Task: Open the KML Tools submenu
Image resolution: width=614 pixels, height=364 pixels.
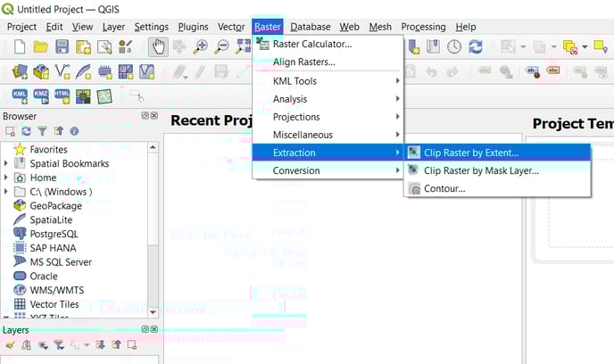Action: point(328,81)
